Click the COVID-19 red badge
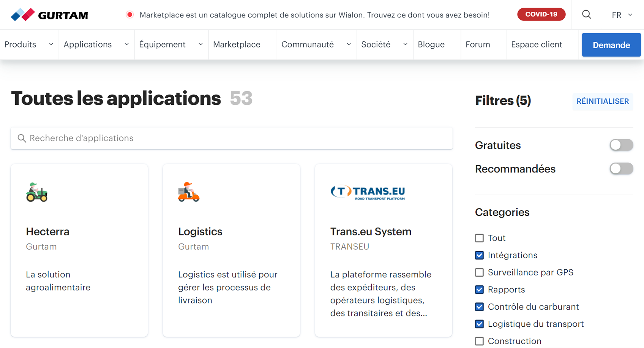The image size is (644, 348). (541, 14)
